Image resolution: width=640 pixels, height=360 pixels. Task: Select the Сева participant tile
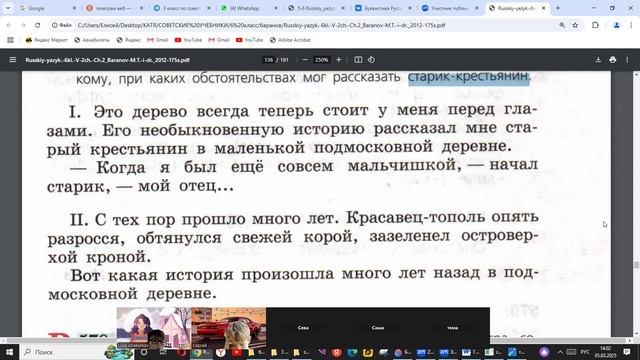(303, 328)
